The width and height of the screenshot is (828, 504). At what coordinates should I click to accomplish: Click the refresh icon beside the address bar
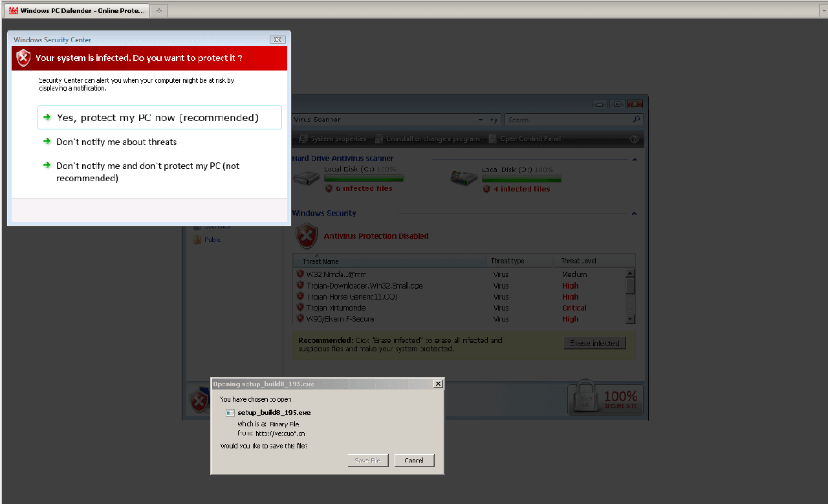(494, 120)
